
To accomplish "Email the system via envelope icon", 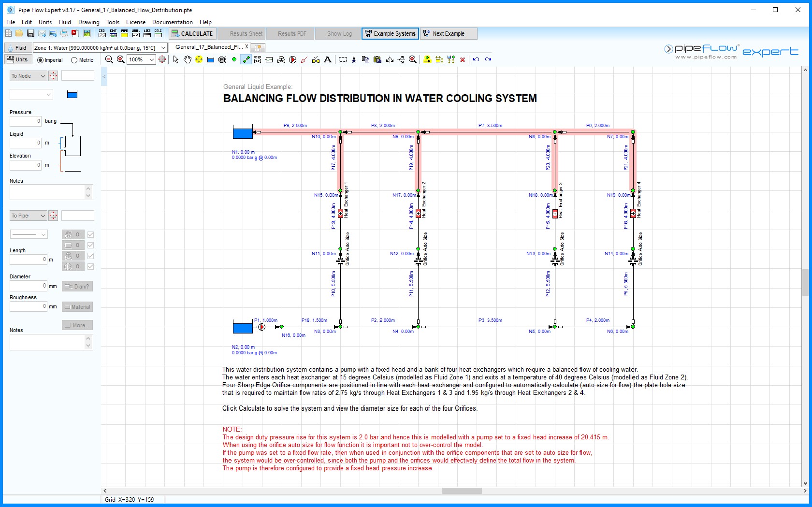I will tap(42, 33).
